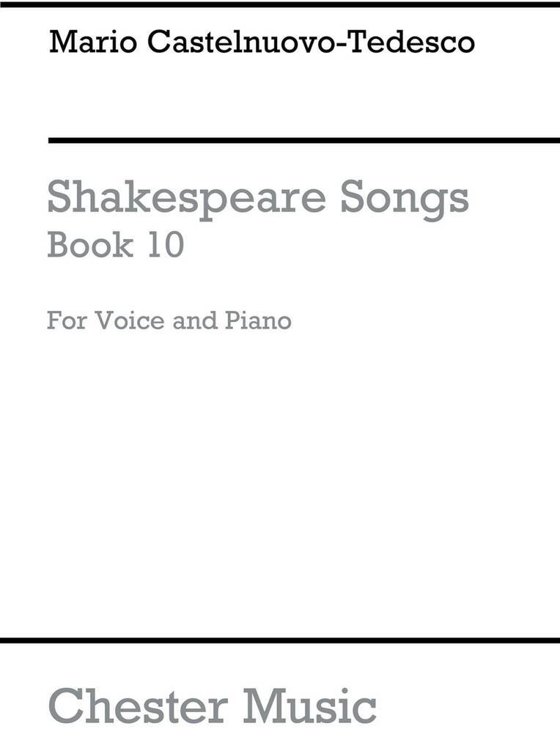Viewport: 560px width, 751px height.
Task: Click the word "Music" in publisher name
Action: tap(309, 705)
